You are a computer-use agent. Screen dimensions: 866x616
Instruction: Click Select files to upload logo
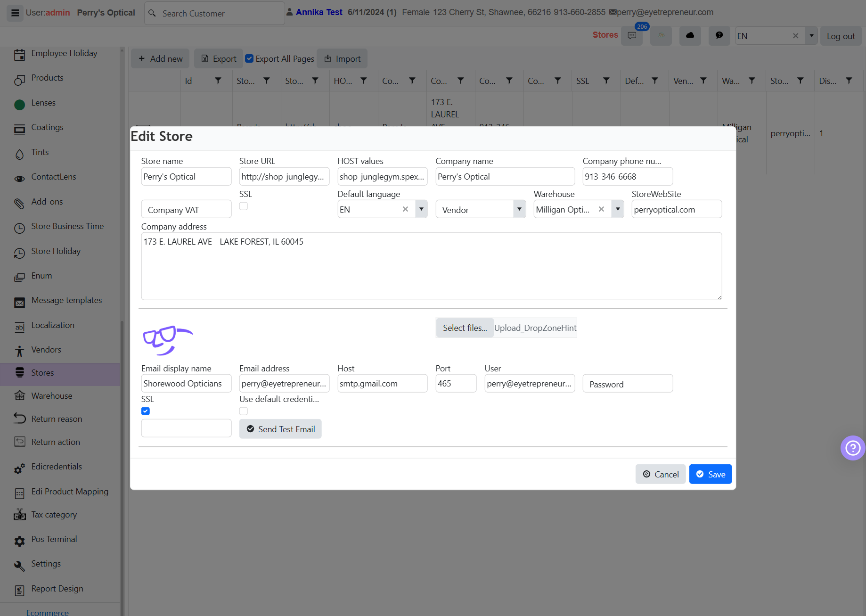pyautogui.click(x=465, y=328)
